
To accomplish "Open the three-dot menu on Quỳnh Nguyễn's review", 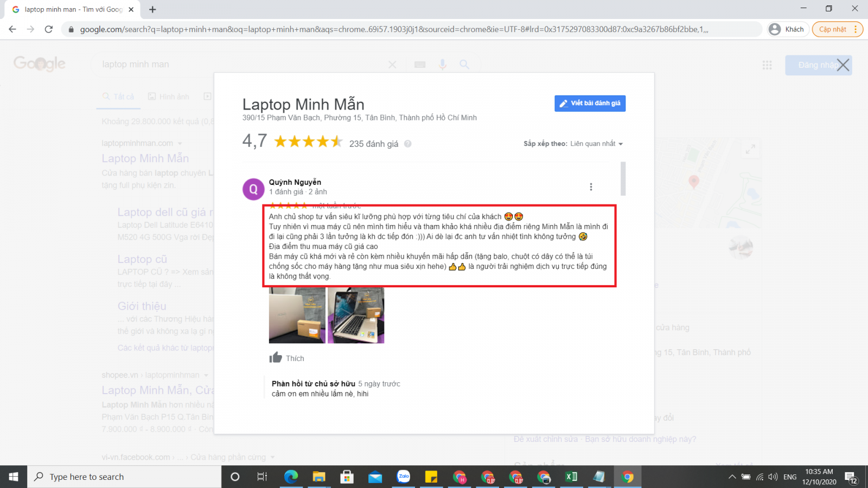I will (591, 187).
